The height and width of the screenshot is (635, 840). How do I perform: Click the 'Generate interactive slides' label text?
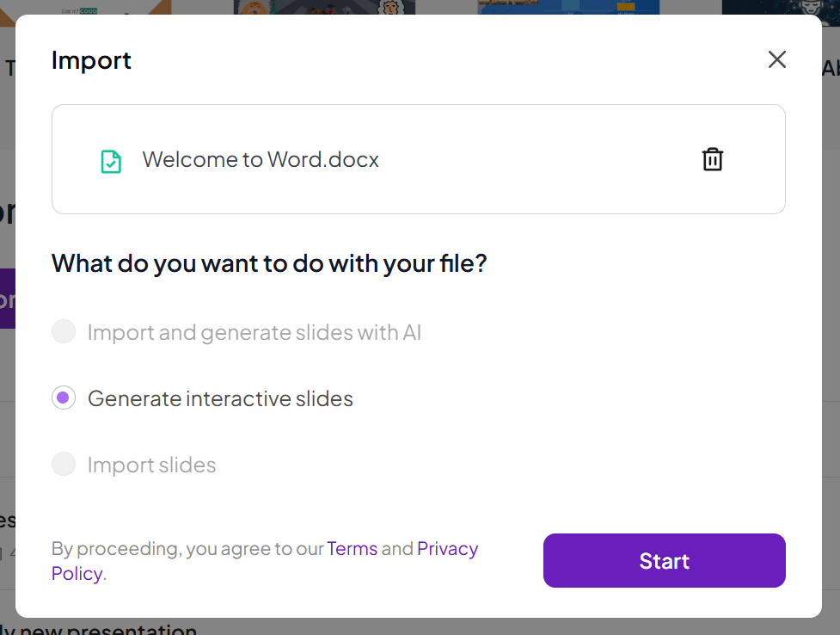click(x=220, y=398)
